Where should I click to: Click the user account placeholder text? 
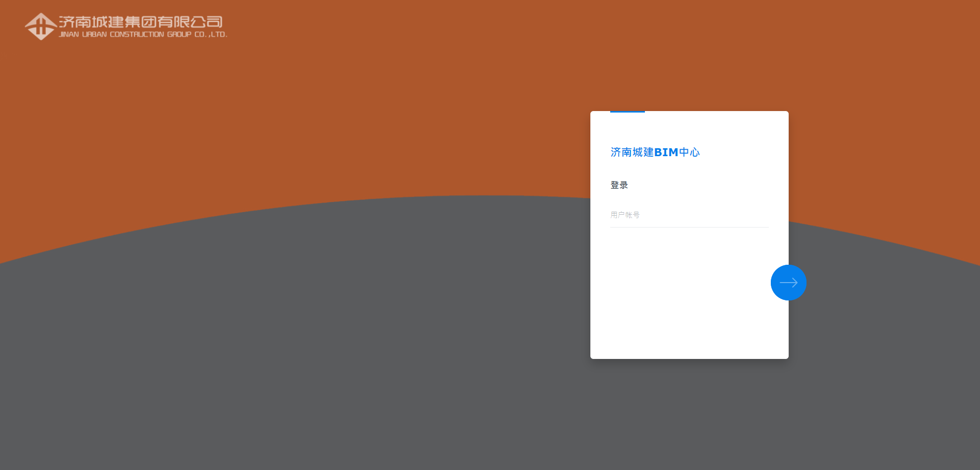coord(625,214)
